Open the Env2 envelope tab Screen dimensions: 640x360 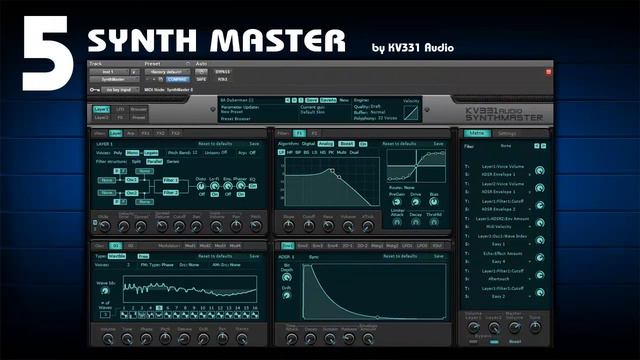(302, 246)
